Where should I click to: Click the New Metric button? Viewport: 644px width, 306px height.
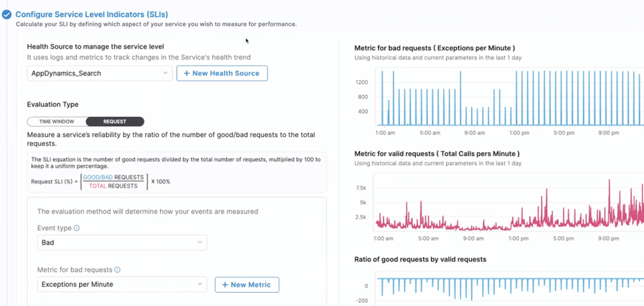(247, 284)
